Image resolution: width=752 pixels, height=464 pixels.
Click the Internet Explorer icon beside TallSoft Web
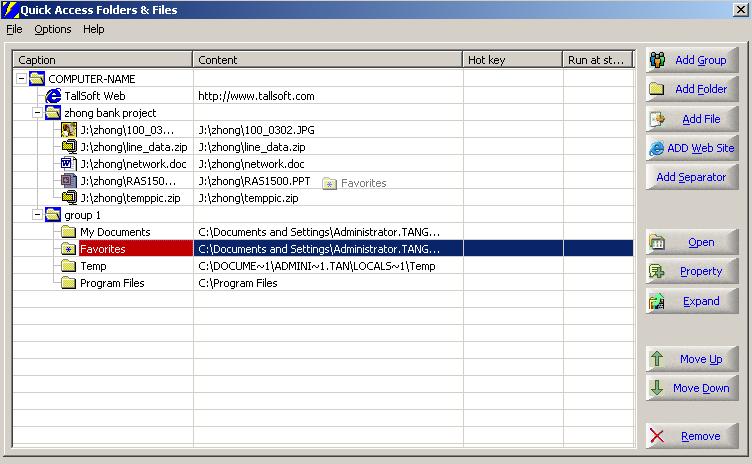(54, 96)
